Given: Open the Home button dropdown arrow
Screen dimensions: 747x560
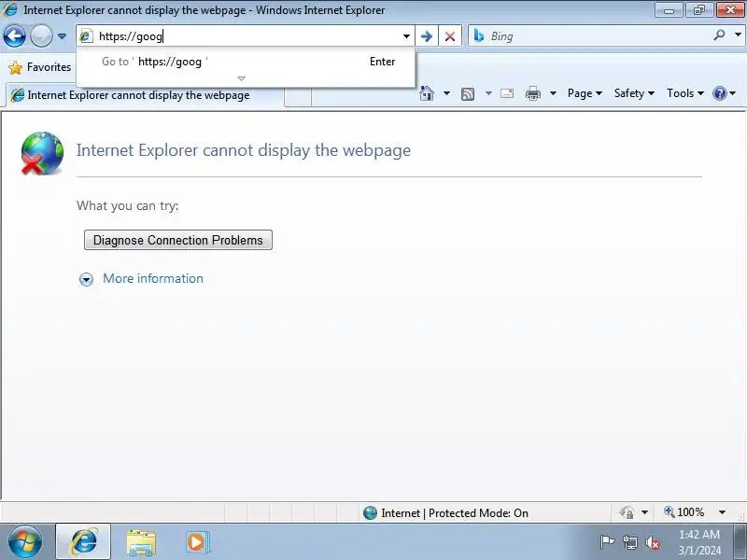Looking at the screenshot, I should 447,93.
